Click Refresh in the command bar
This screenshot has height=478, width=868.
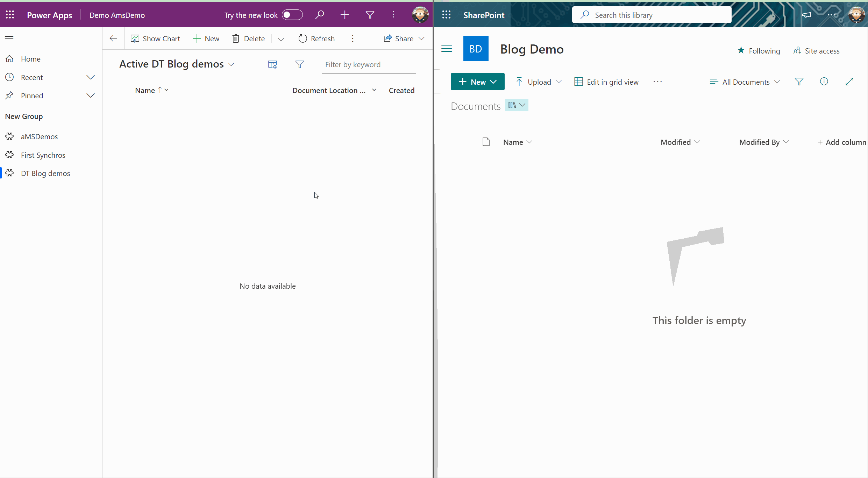(x=316, y=38)
